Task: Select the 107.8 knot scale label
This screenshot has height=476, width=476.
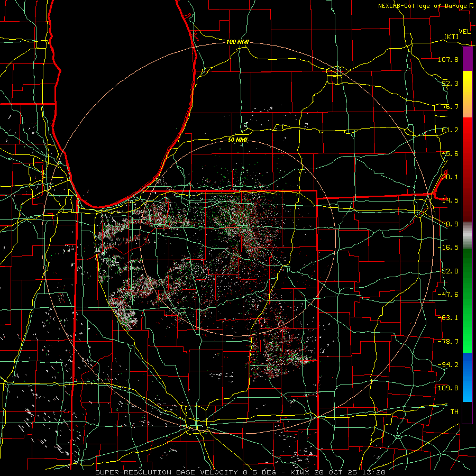Action: tap(448, 59)
